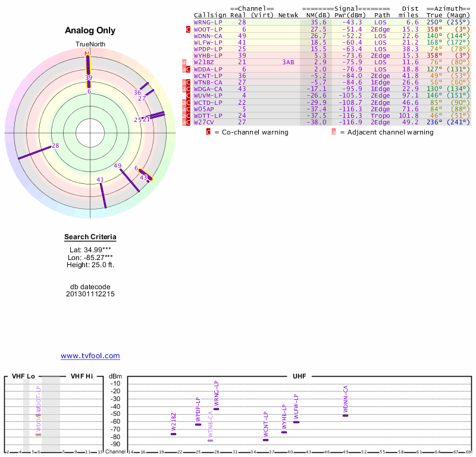Select the WRNG-LP callsign in the table
Screen dimensions: 476x457
[208, 22]
